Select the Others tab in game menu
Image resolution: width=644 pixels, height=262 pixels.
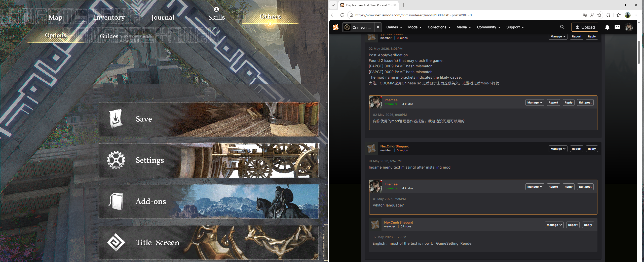(x=270, y=17)
